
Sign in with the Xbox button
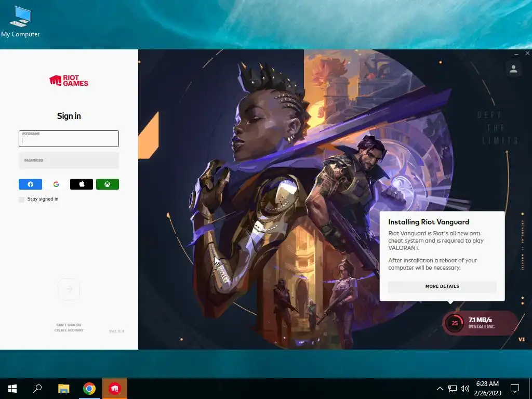point(107,184)
